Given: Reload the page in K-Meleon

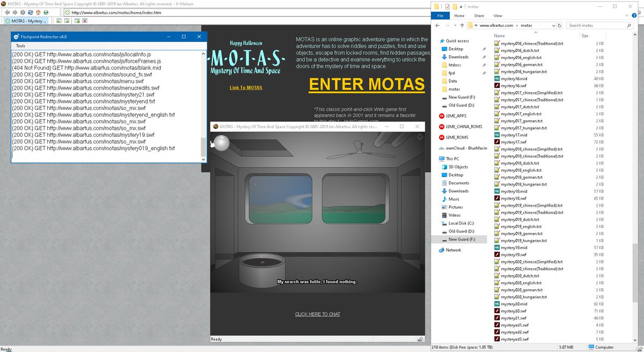Looking at the screenshot, I should (30, 12).
